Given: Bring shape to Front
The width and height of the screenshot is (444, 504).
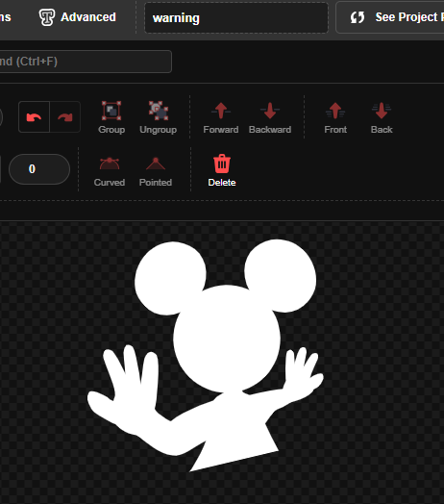Looking at the screenshot, I should coord(335,117).
